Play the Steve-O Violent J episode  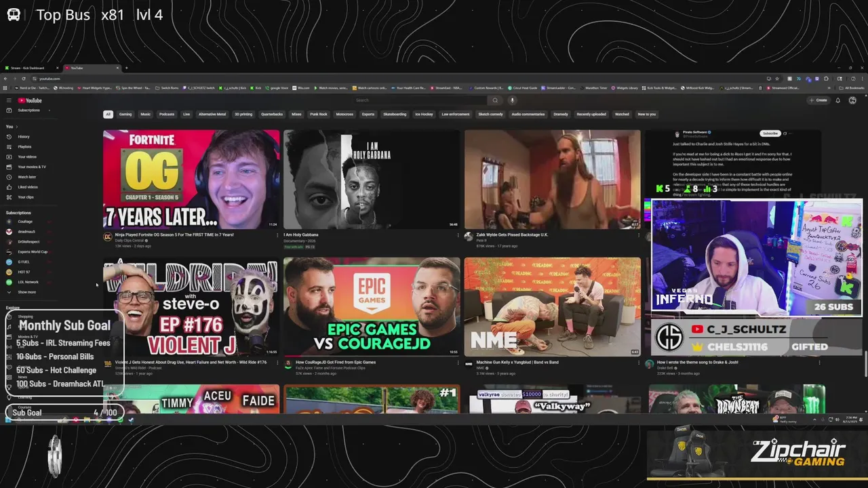pos(191,307)
